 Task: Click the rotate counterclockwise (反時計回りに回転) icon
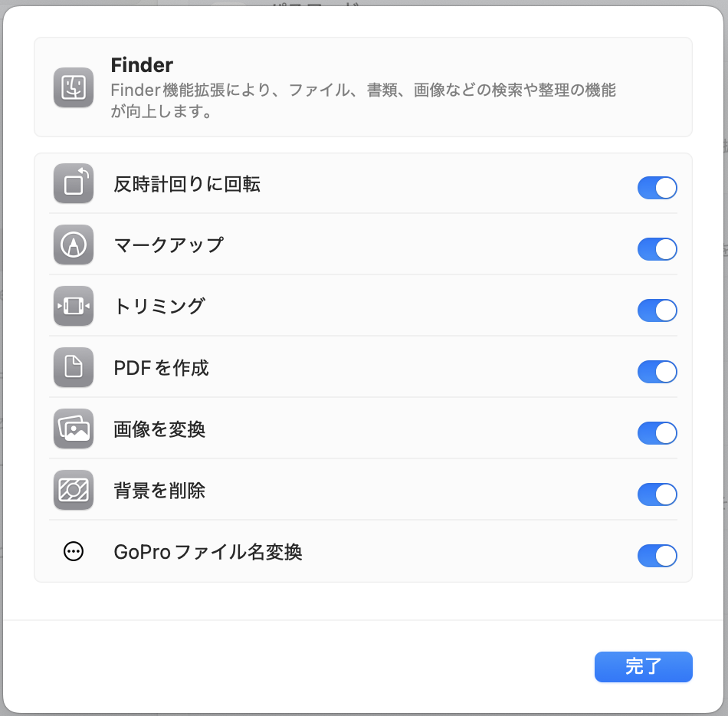(x=74, y=183)
